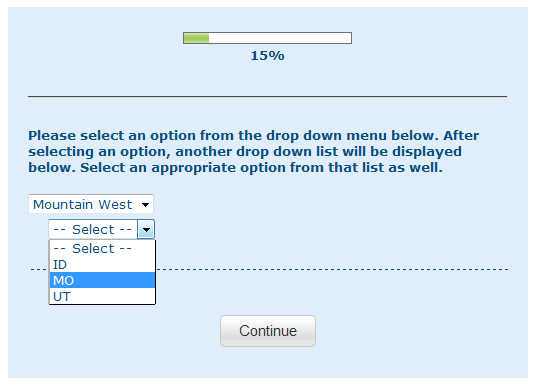Click the highlighted MO row

tap(102, 280)
